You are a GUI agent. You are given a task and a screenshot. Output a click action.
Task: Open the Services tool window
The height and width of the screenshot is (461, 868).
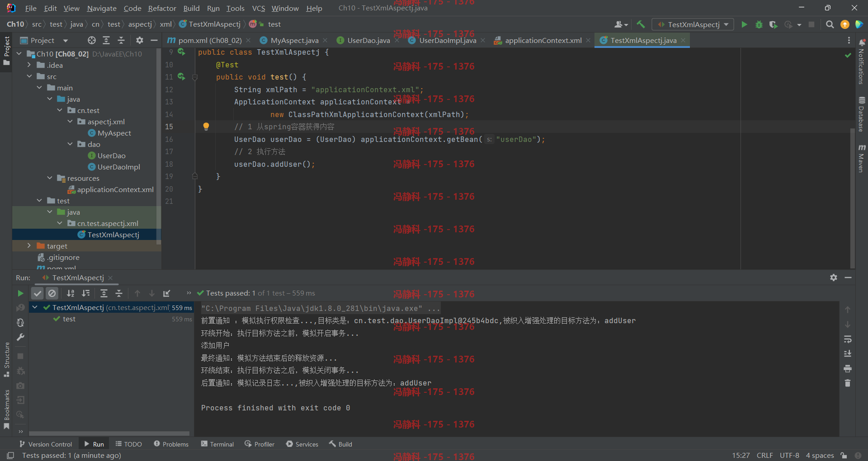[302, 444]
